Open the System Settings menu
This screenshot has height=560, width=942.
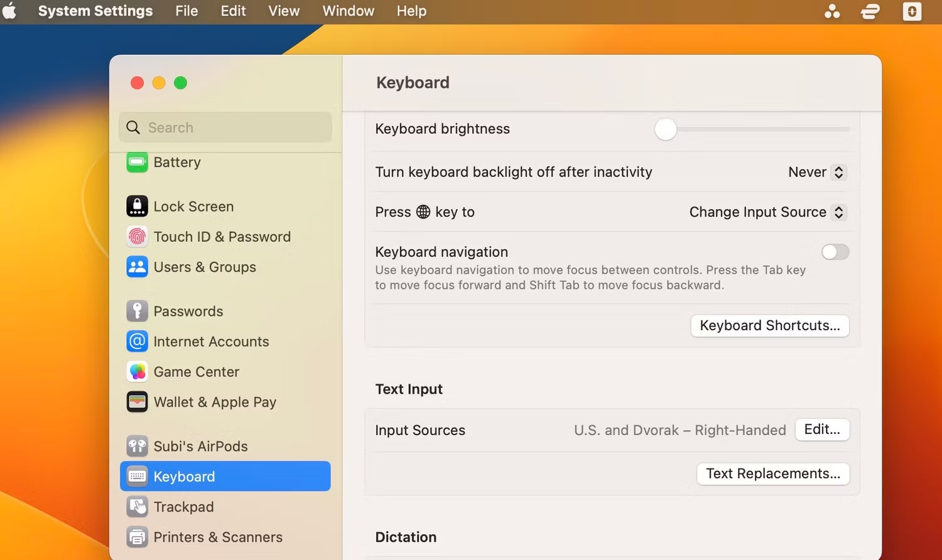click(95, 11)
